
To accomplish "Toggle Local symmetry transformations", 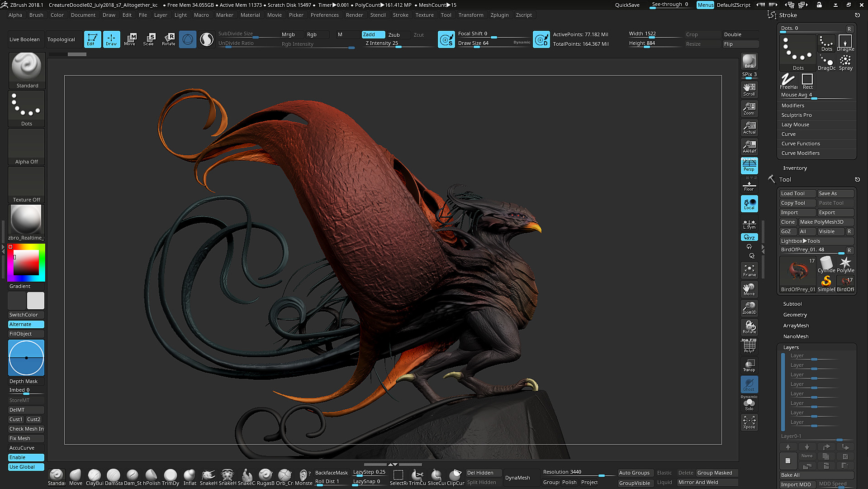I will pos(749,204).
